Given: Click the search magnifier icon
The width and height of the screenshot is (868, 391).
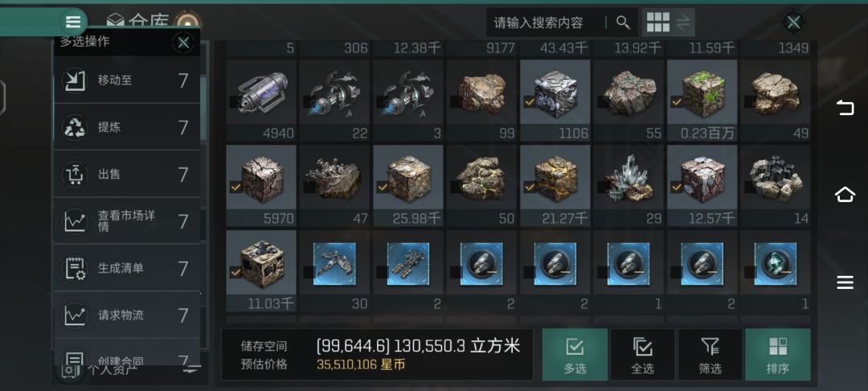Looking at the screenshot, I should click(x=623, y=23).
